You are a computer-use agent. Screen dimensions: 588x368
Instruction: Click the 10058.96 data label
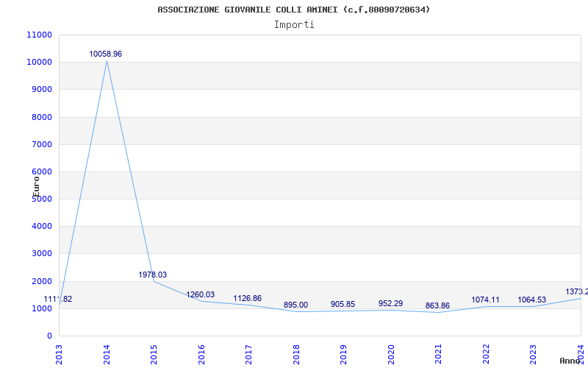pyautogui.click(x=105, y=54)
